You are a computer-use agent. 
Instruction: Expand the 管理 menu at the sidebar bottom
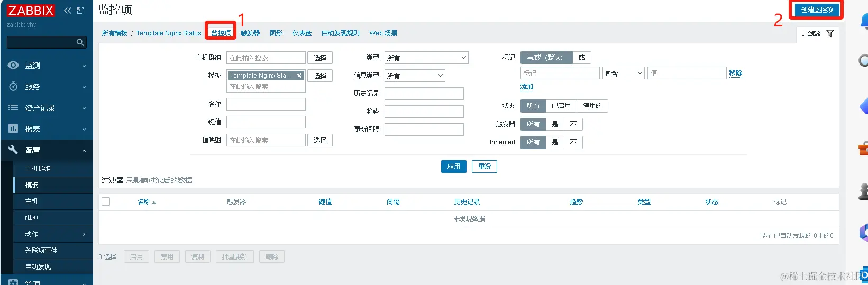pyautogui.click(x=47, y=282)
